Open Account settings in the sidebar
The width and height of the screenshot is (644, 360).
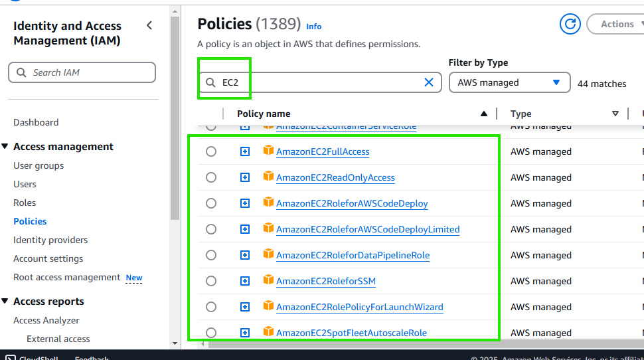tap(48, 258)
